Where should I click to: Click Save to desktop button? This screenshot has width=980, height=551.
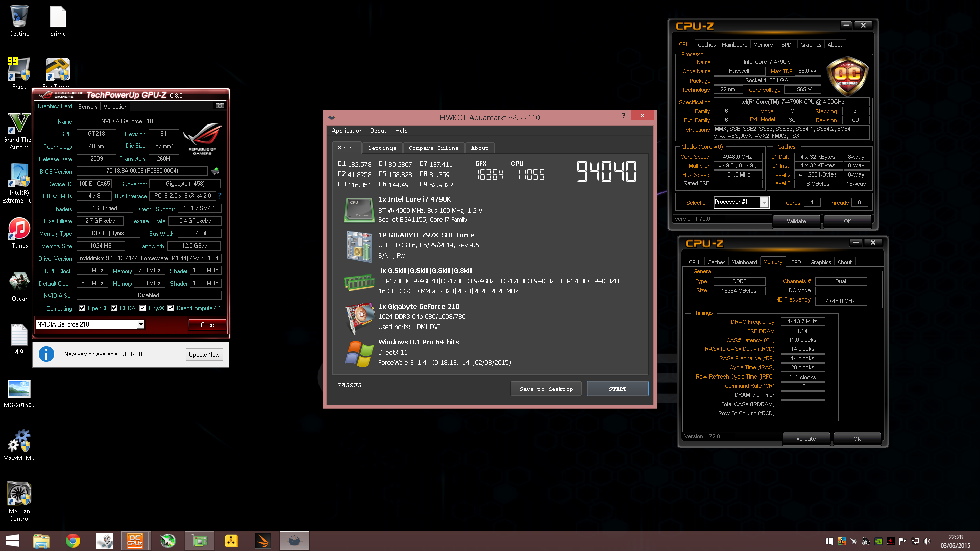546,389
